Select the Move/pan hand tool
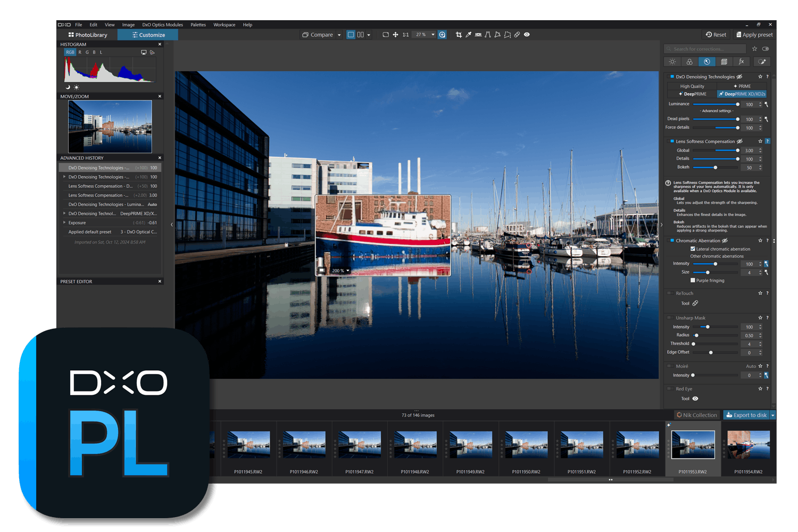 click(x=395, y=35)
